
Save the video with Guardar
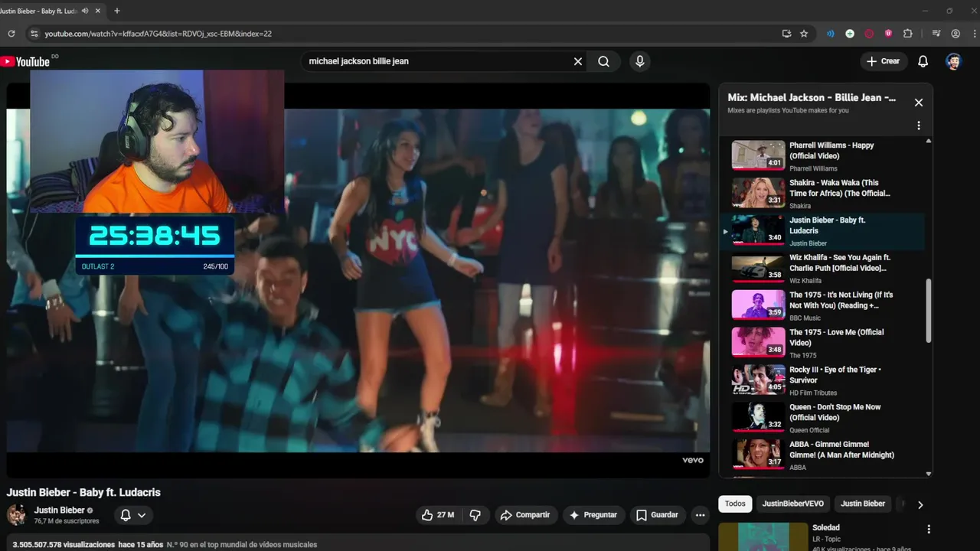[658, 515]
